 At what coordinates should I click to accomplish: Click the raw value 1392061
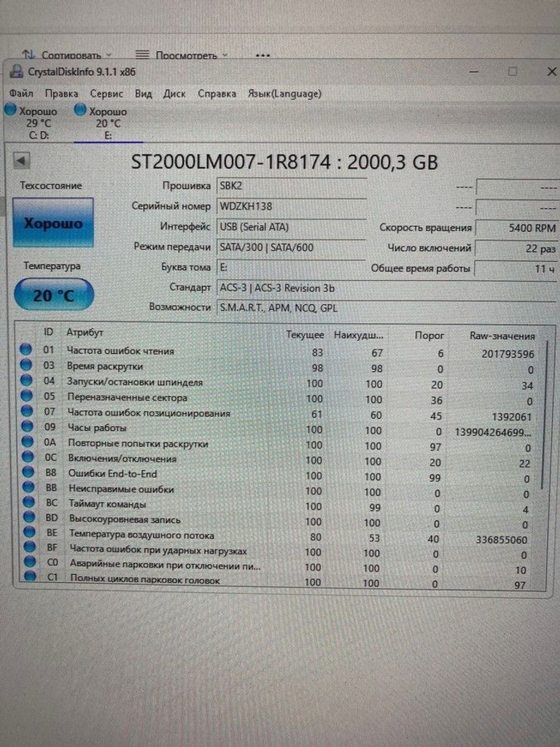[x=511, y=417]
